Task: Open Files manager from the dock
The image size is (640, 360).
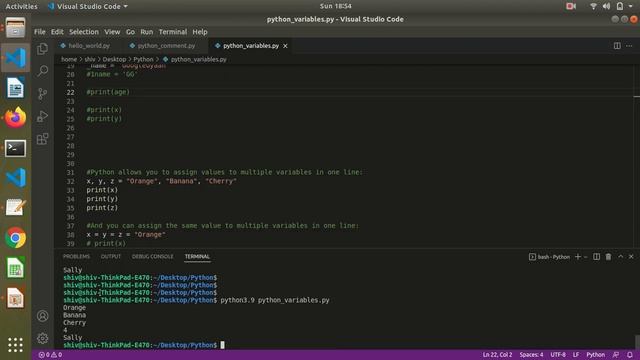Action: (16, 28)
